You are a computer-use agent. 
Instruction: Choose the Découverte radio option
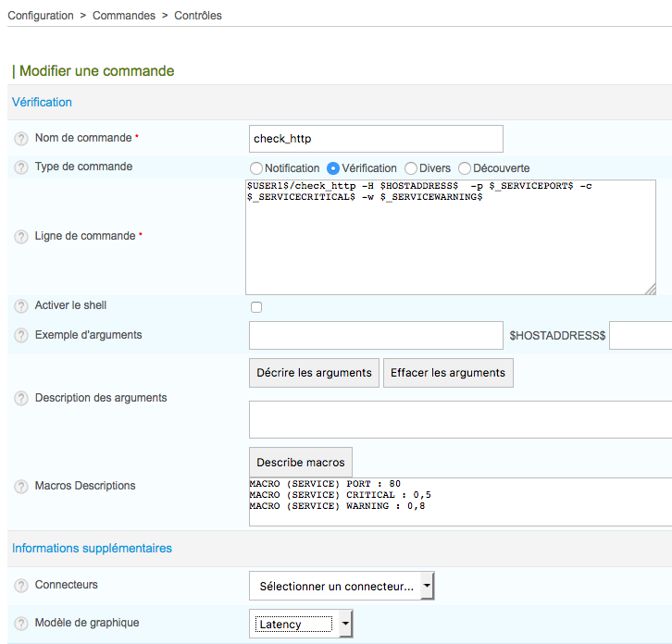465,168
